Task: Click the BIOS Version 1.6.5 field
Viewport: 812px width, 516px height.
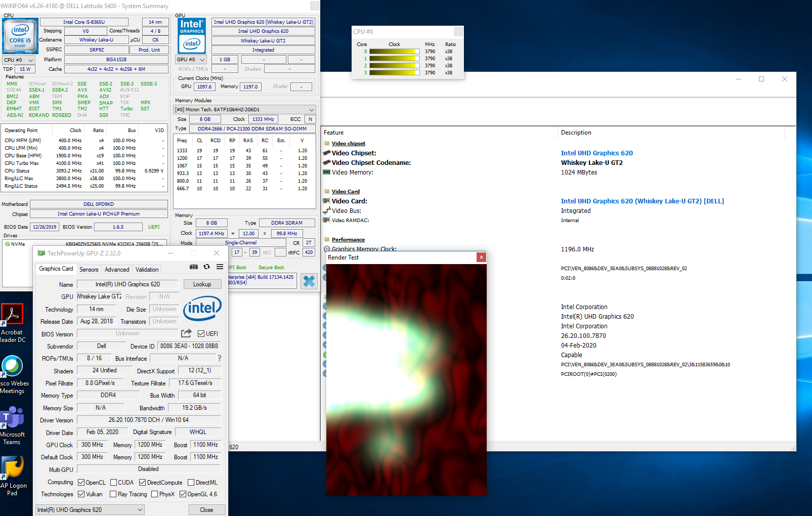Action: [118, 227]
